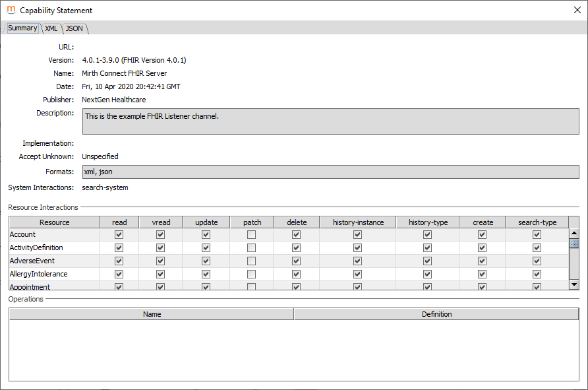Toggle the AdverseEvent vread checkbox
588x390 pixels.
(x=160, y=261)
